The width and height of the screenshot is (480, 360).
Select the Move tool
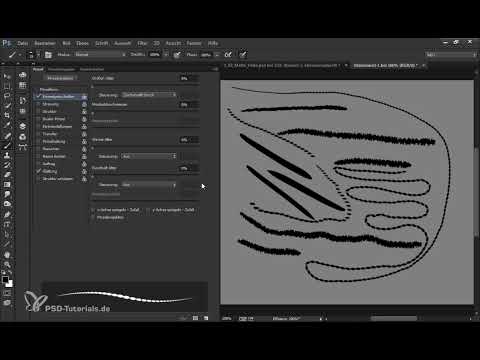[x=7, y=76]
